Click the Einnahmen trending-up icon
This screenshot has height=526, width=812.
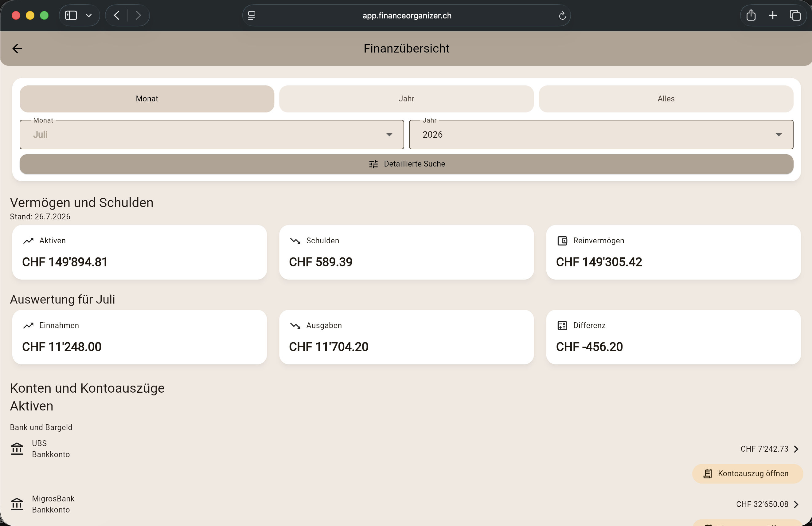point(28,326)
